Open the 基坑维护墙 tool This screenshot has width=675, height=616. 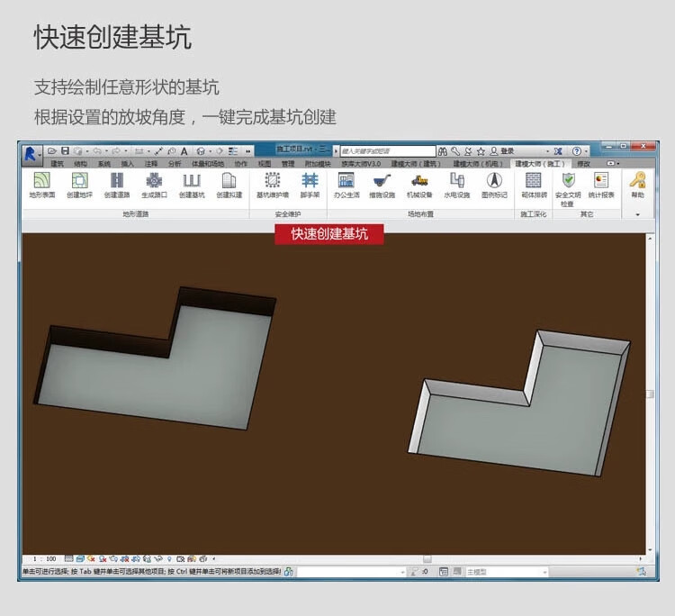[272, 185]
